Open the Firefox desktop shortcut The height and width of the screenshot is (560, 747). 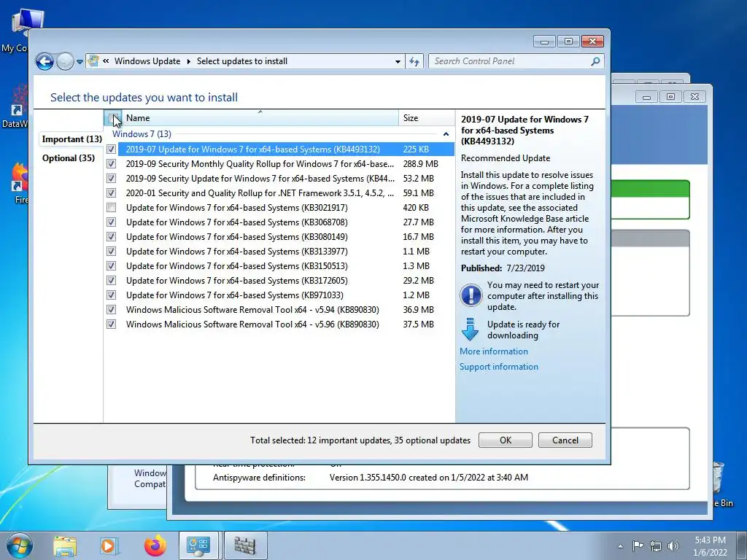click(20, 183)
